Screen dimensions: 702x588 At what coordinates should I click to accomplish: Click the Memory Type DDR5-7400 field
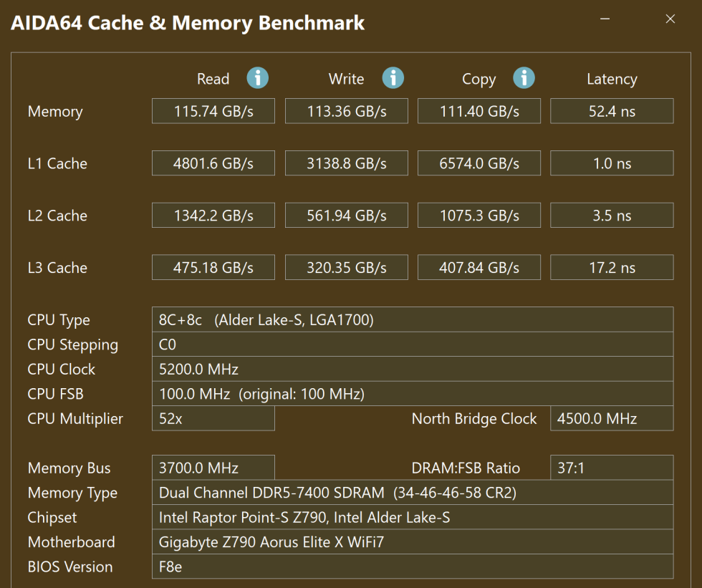point(413,493)
